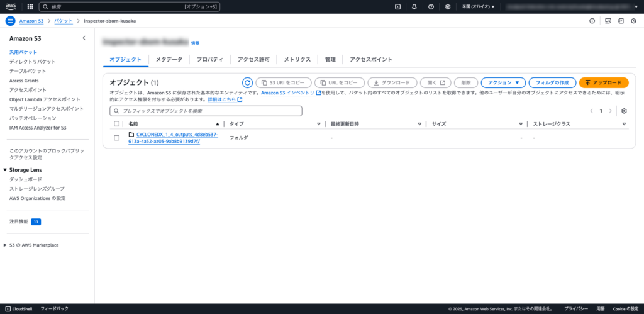
Task: Expand S3 の AWS Marketplace section
Action: click(x=5, y=245)
